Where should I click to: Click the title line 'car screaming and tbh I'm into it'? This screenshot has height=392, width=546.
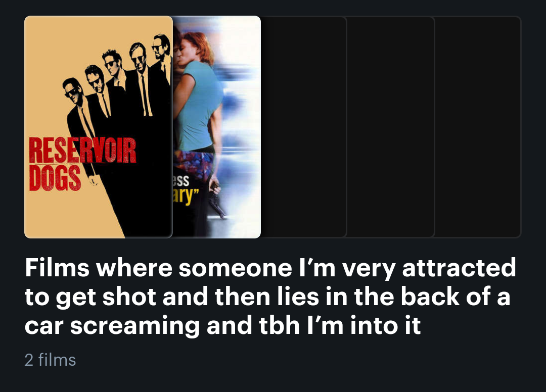tap(222, 325)
